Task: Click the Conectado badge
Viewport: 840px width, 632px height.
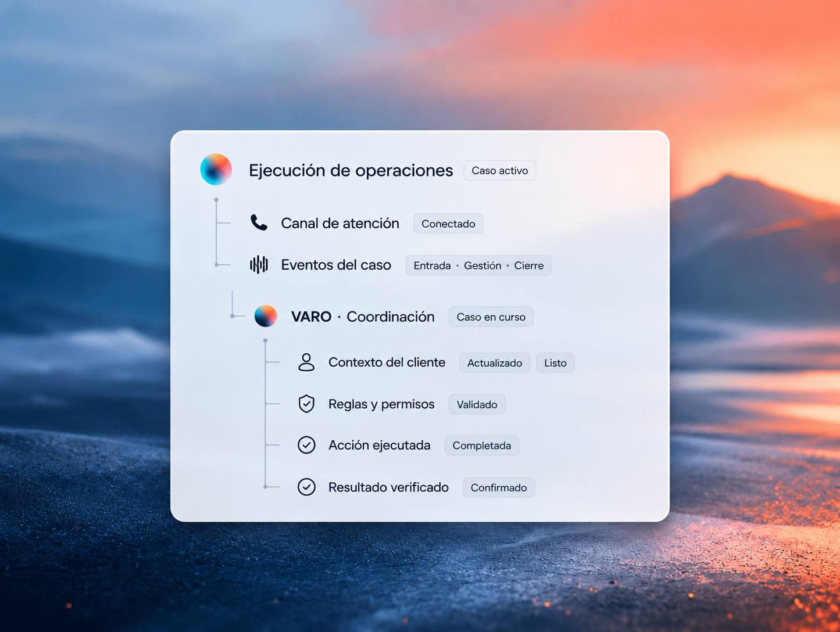Action: (x=448, y=224)
